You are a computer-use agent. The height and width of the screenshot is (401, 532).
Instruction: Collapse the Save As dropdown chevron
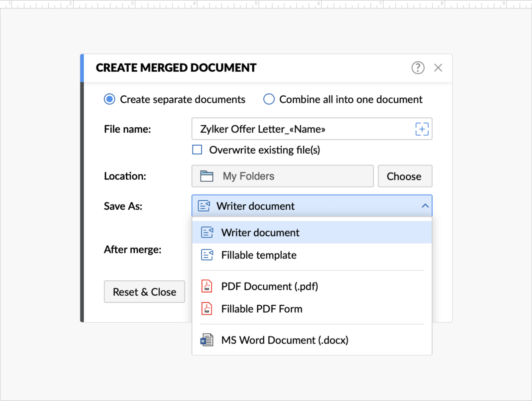point(425,206)
